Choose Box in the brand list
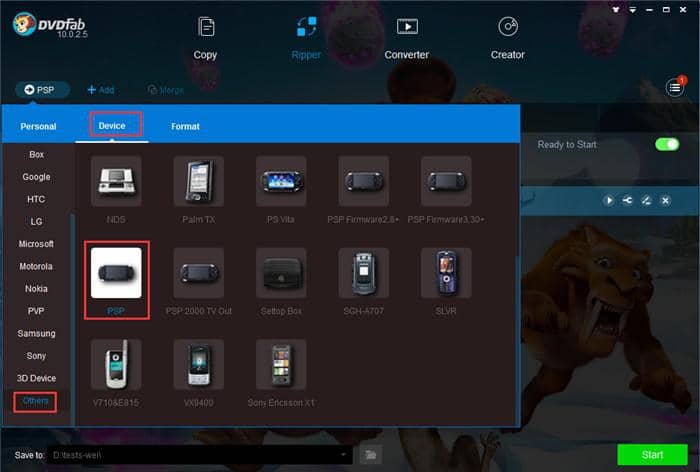This screenshot has height=472, width=700. 36,155
